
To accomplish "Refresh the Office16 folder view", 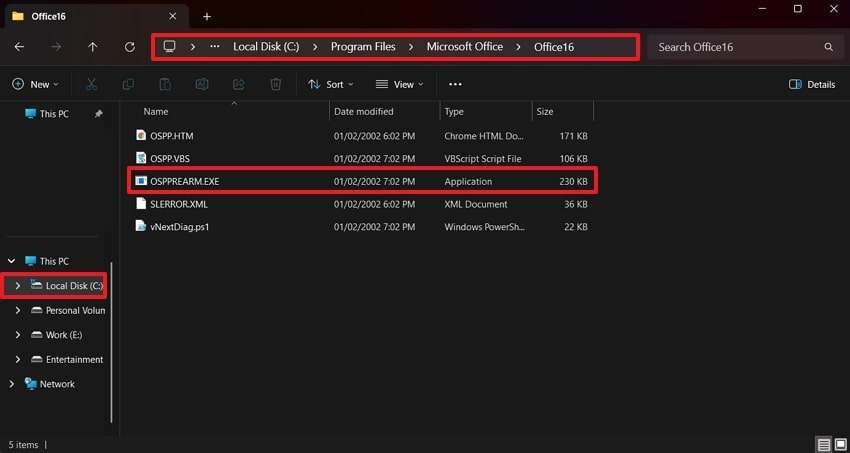I will 130,47.
